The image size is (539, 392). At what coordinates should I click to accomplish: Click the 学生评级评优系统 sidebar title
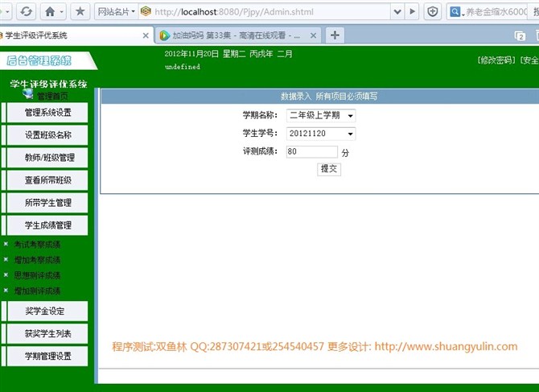(x=48, y=84)
